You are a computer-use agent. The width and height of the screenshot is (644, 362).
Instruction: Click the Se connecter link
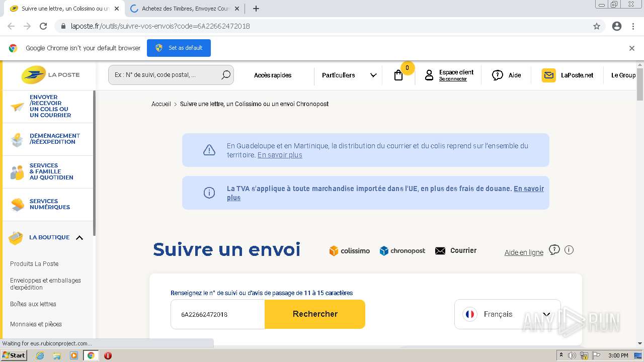click(453, 79)
